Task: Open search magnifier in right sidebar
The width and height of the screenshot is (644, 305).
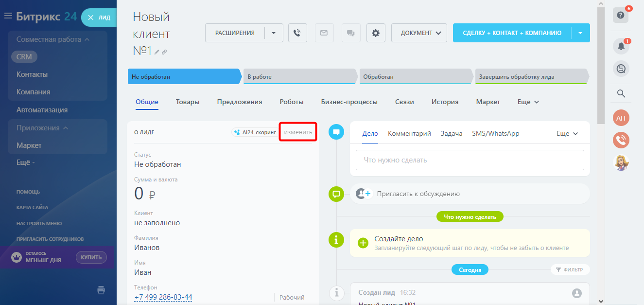Action: (621, 93)
